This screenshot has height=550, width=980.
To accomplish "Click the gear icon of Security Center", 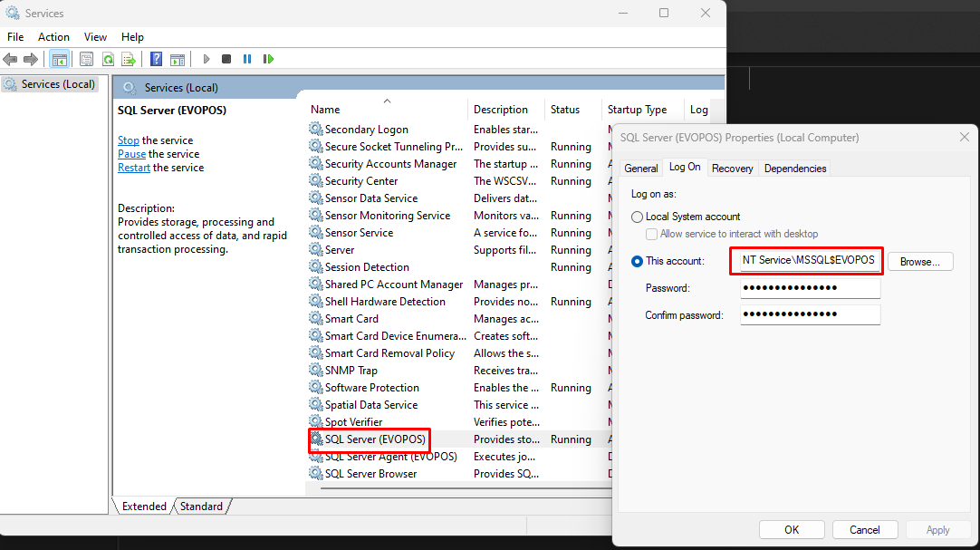I will (x=316, y=180).
